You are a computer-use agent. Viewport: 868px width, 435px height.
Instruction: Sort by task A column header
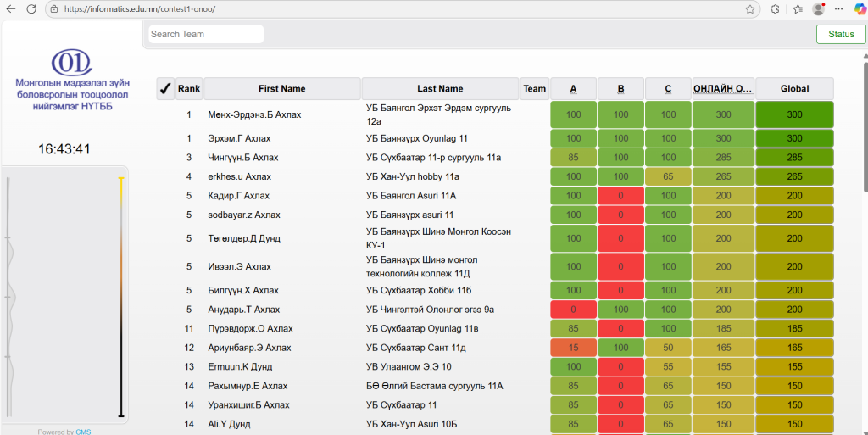tap(573, 89)
